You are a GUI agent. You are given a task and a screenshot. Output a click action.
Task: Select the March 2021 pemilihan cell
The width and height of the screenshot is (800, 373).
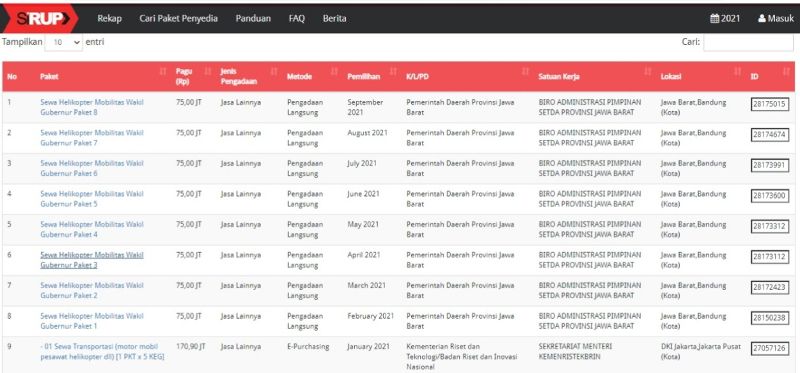pos(366,285)
